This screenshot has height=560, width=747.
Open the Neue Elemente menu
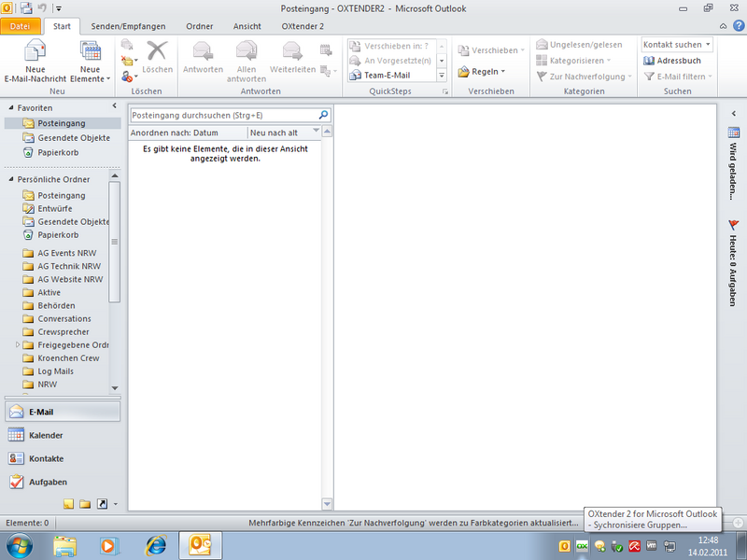tap(90, 62)
